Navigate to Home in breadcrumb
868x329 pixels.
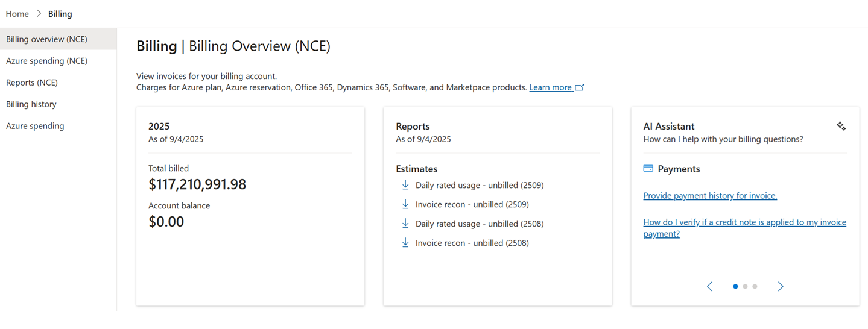(x=17, y=14)
